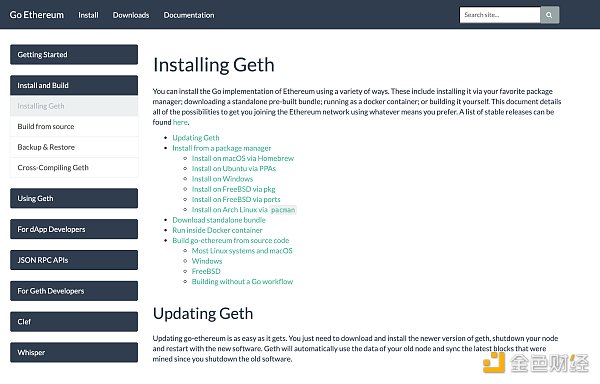This screenshot has height=384, width=600.
Task: Focus the Search site input field
Action: [x=500, y=15]
